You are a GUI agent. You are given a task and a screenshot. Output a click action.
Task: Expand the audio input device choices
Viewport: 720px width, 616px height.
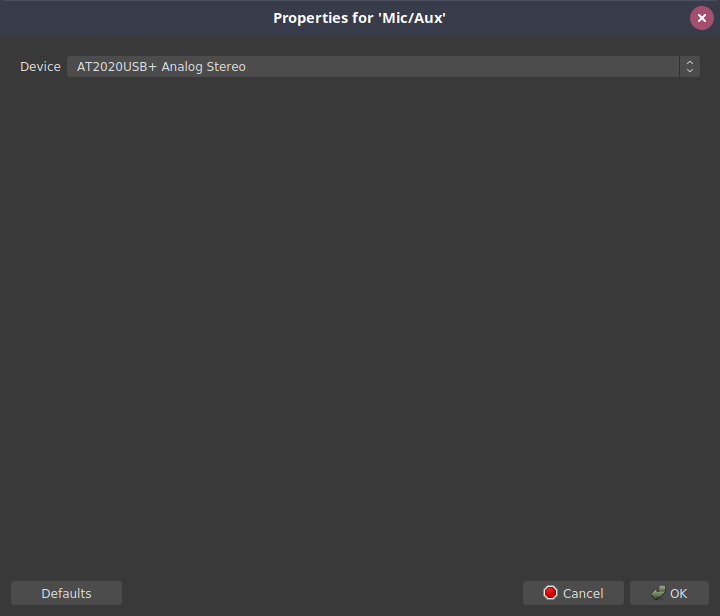pyautogui.click(x=383, y=67)
